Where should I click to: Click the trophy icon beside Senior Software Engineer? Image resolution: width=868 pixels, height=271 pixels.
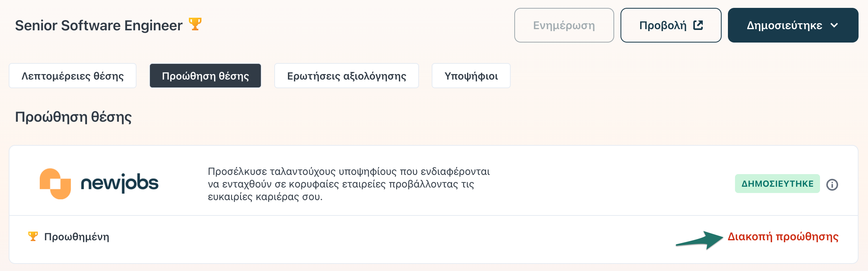(x=195, y=24)
